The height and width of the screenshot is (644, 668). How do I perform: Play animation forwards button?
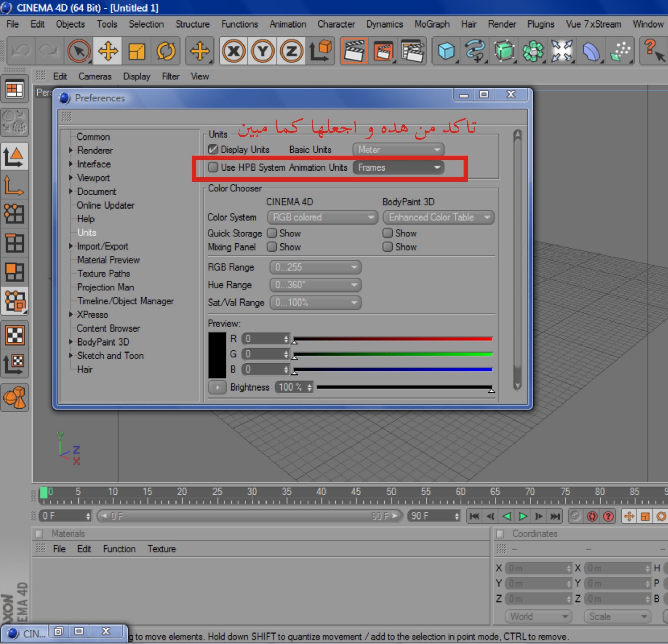pyautogui.click(x=523, y=516)
